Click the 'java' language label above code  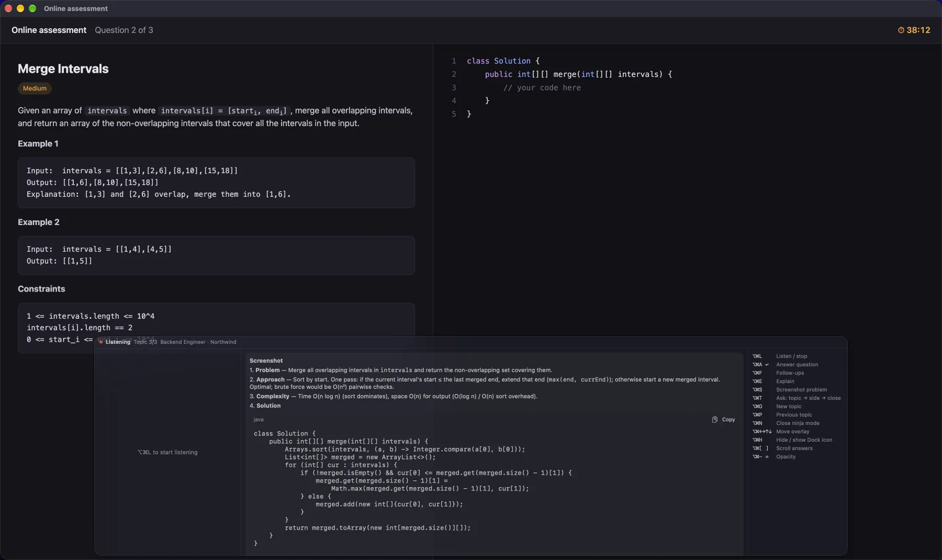click(259, 420)
